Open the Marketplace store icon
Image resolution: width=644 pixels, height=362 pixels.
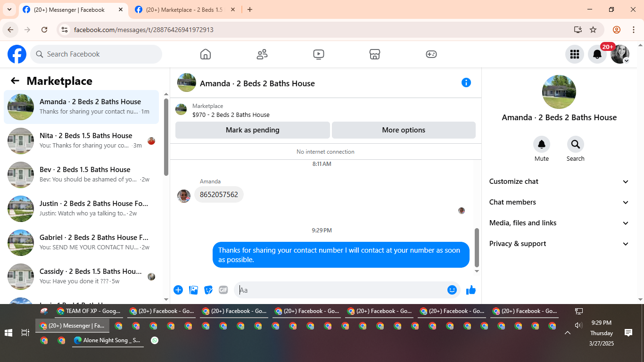[375, 54]
